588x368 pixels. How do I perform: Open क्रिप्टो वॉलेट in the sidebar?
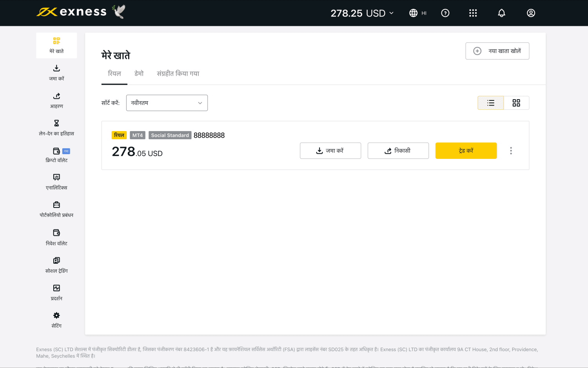point(56,155)
